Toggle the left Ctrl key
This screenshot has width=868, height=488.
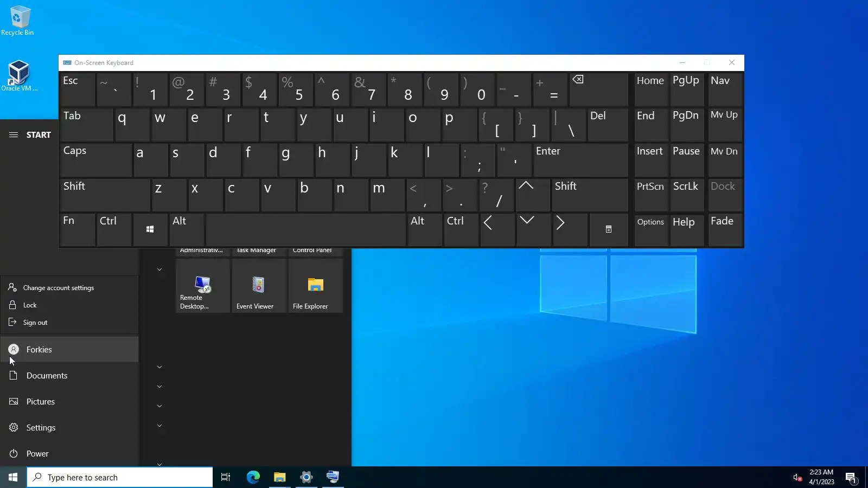[x=114, y=229]
